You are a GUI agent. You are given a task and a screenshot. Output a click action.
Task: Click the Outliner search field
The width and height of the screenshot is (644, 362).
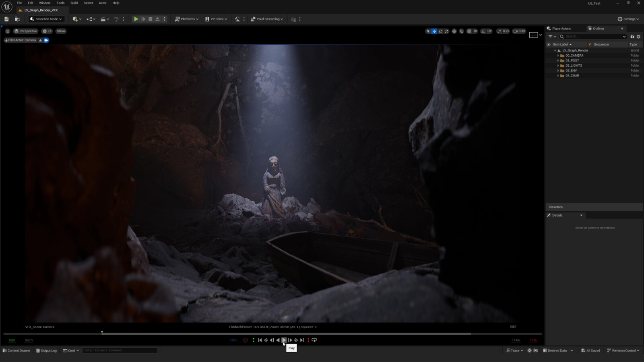593,37
